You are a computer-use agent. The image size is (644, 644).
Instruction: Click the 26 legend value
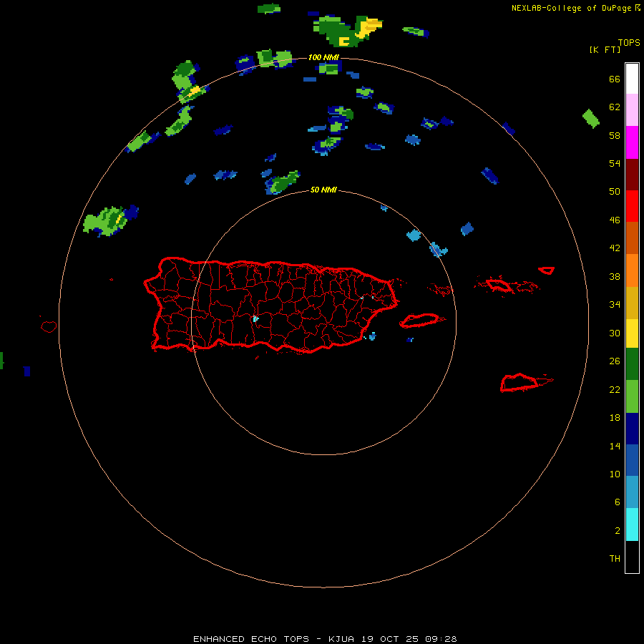(x=615, y=361)
